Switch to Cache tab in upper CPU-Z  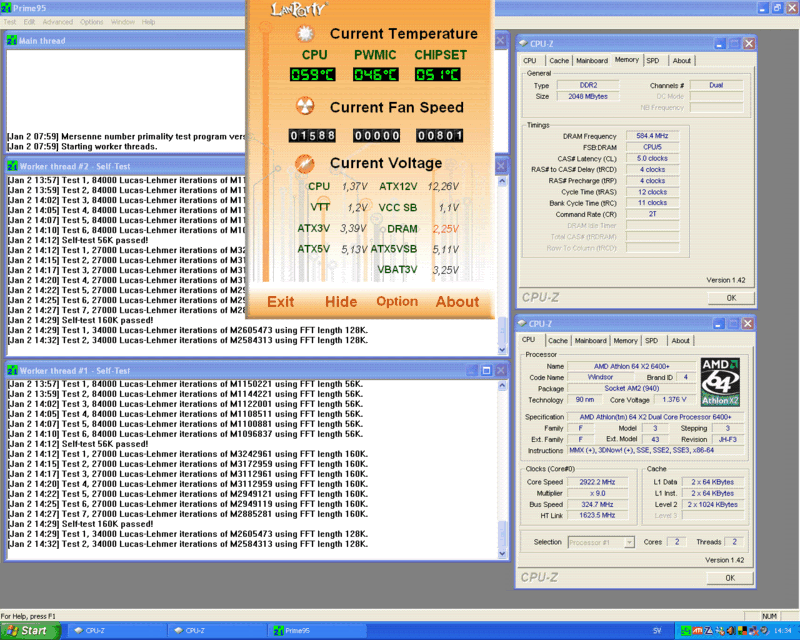(559, 60)
